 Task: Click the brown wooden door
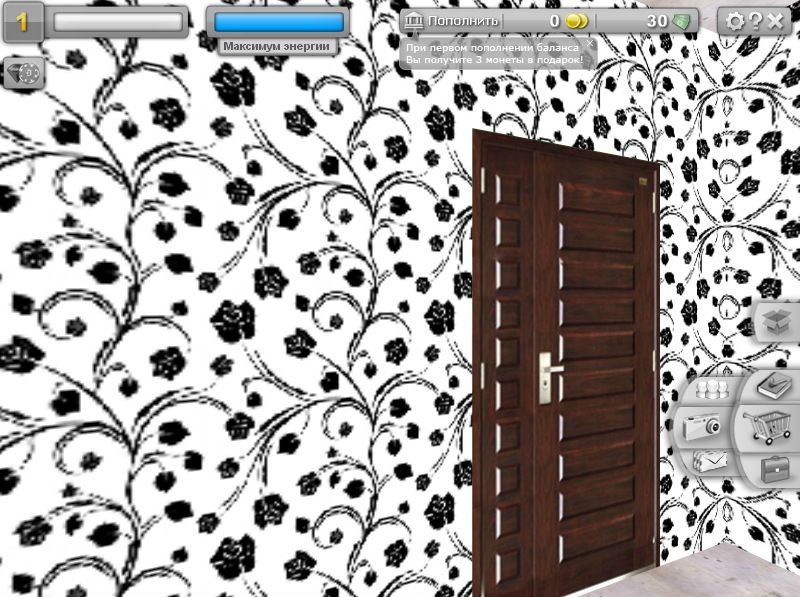(566, 365)
